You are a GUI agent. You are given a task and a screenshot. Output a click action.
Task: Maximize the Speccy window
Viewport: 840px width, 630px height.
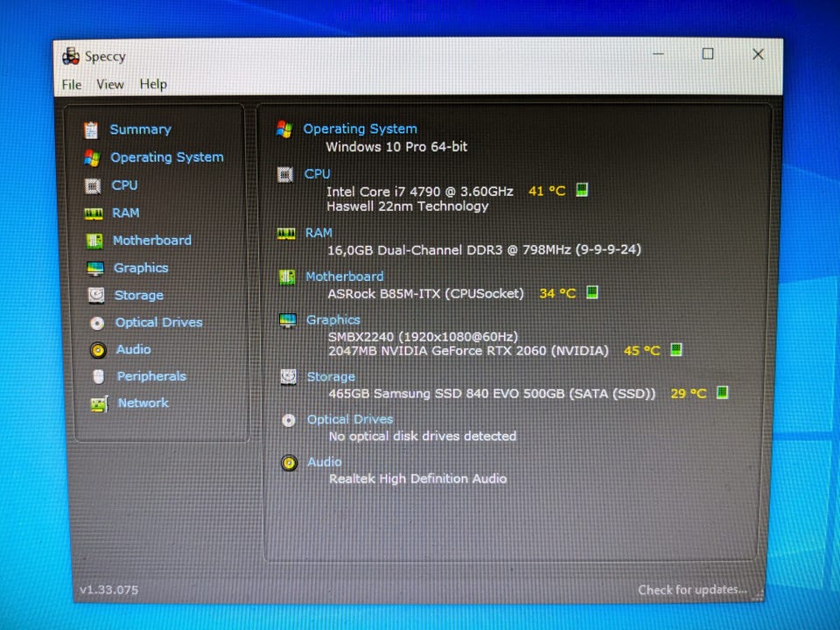708,53
